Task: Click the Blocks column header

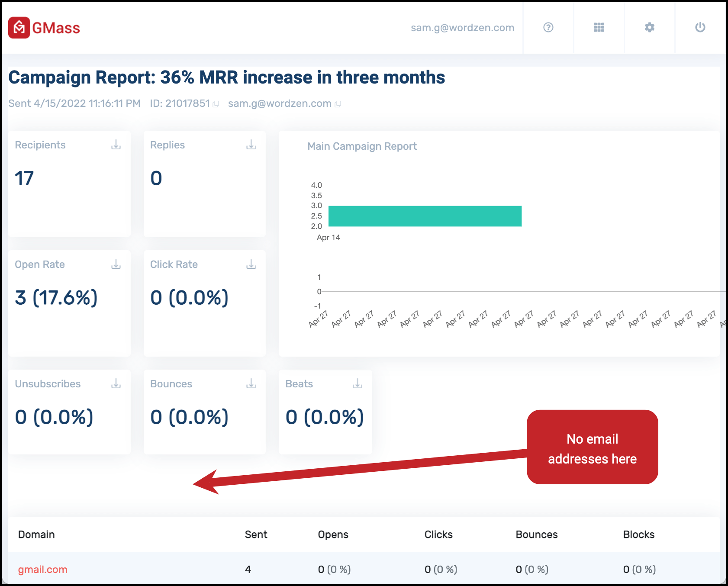Action: [639, 534]
